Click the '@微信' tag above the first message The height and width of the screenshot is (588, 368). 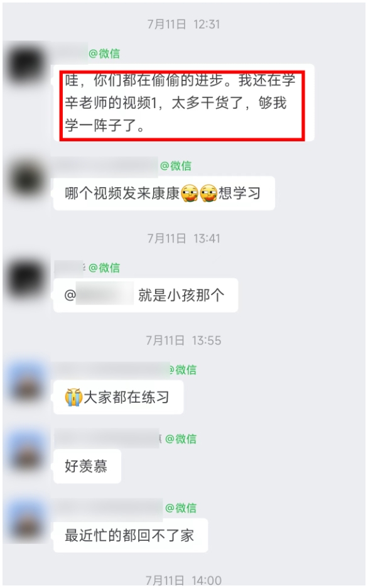104,53
